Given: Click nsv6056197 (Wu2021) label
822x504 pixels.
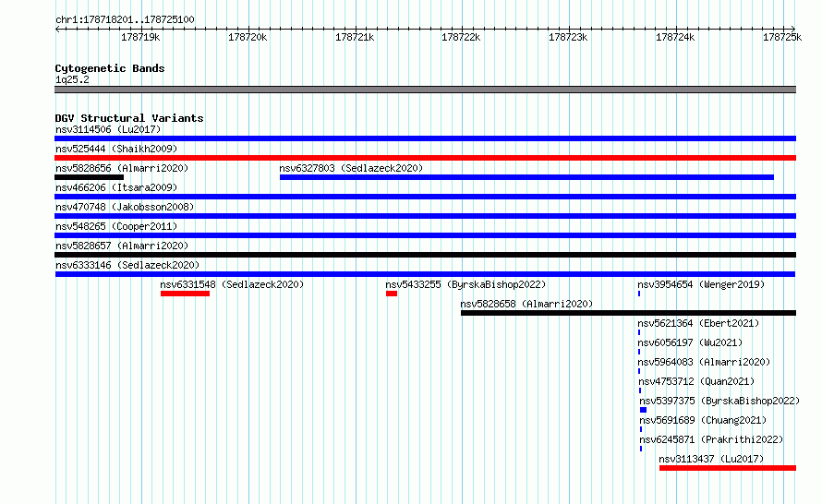Looking at the screenshot, I should (690, 342).
